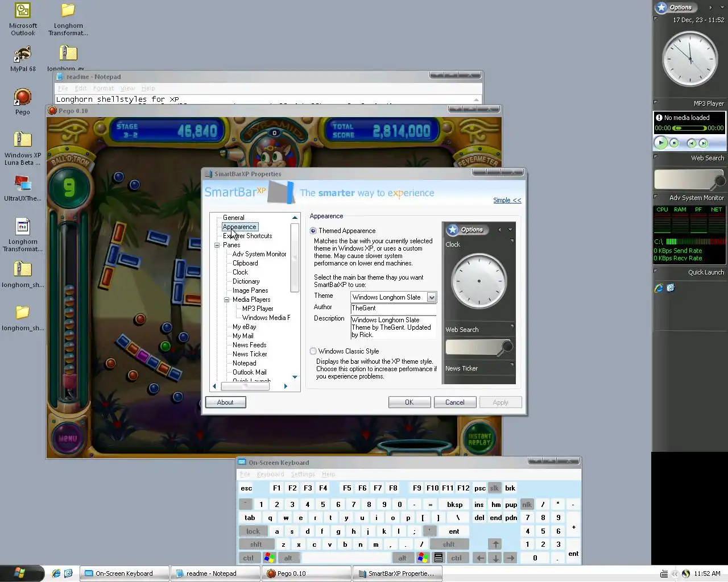The image size is (728, 582).
Task: Open Settings menu in On-Screen Keyboard
Action: 303,474
